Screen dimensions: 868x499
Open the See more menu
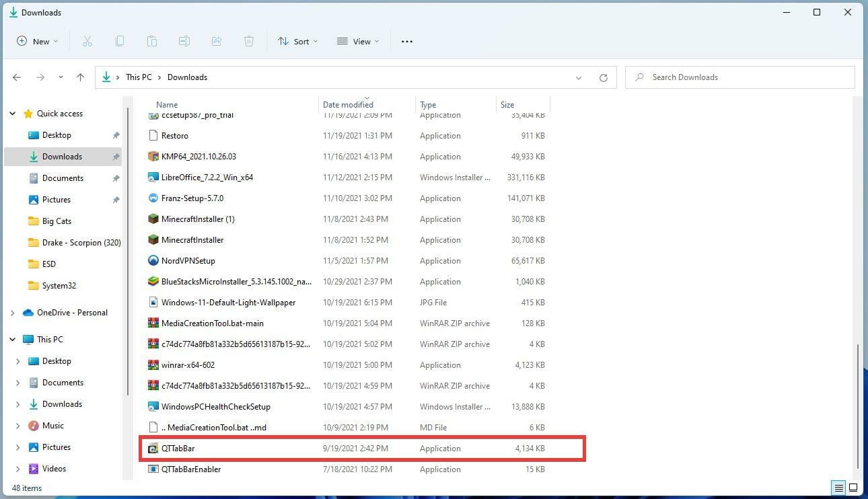point(406,41)
